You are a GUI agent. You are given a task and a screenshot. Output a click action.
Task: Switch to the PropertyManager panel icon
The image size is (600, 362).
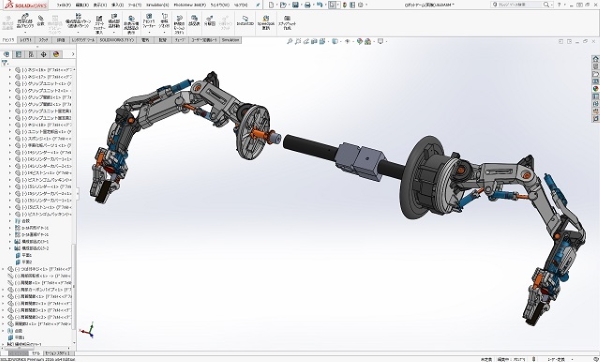click(18, 54)
